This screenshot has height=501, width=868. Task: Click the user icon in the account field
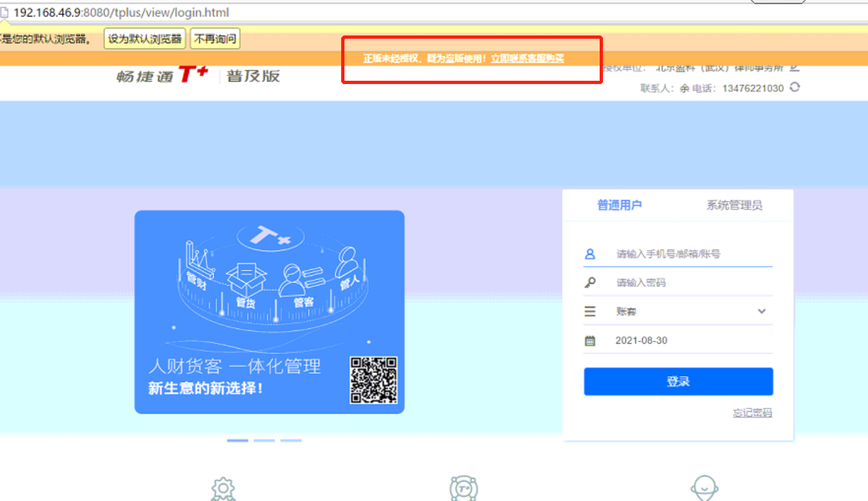pyautogui.click(x=590, y=253)
